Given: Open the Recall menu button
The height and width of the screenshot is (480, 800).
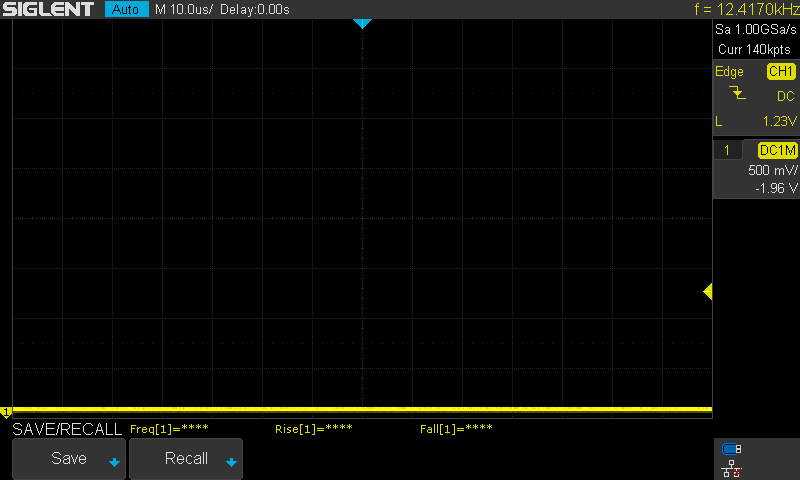Looking at the screenshot, I should (186, 459).
